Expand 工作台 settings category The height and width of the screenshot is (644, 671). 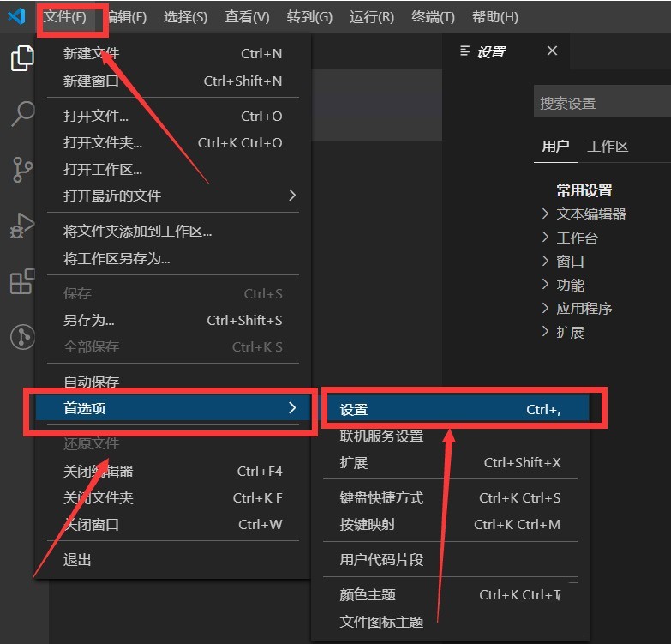click(570, 238)
